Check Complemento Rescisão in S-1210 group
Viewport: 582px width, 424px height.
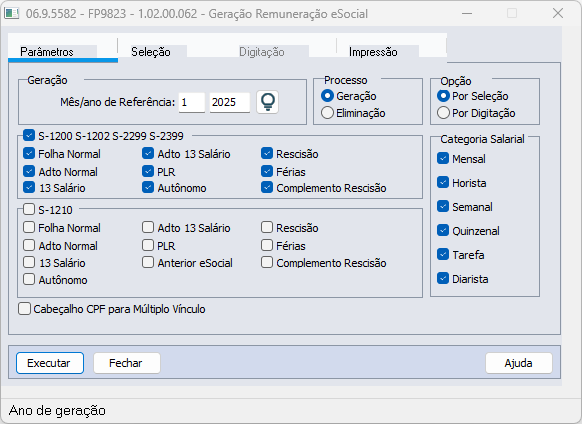(x=267, y=262)
